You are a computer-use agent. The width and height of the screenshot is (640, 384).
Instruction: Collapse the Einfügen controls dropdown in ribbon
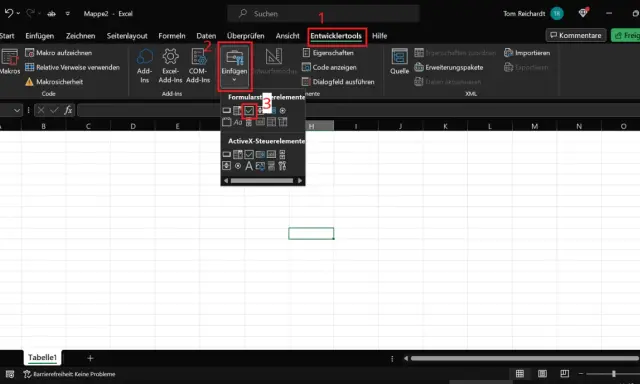pyautogui.click(x=234, y=66)
